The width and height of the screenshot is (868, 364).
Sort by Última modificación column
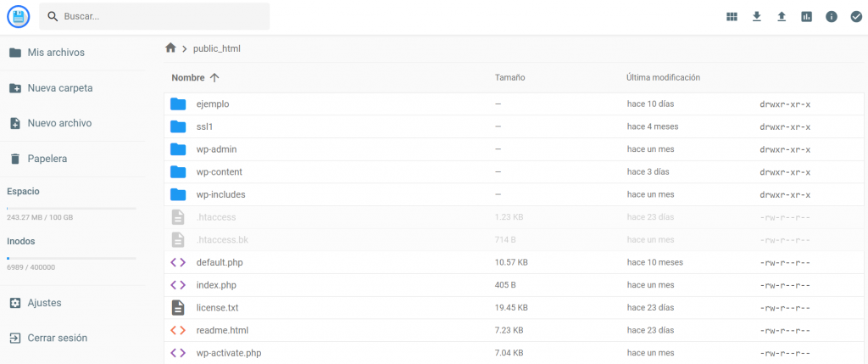click(x=663, y=77)
